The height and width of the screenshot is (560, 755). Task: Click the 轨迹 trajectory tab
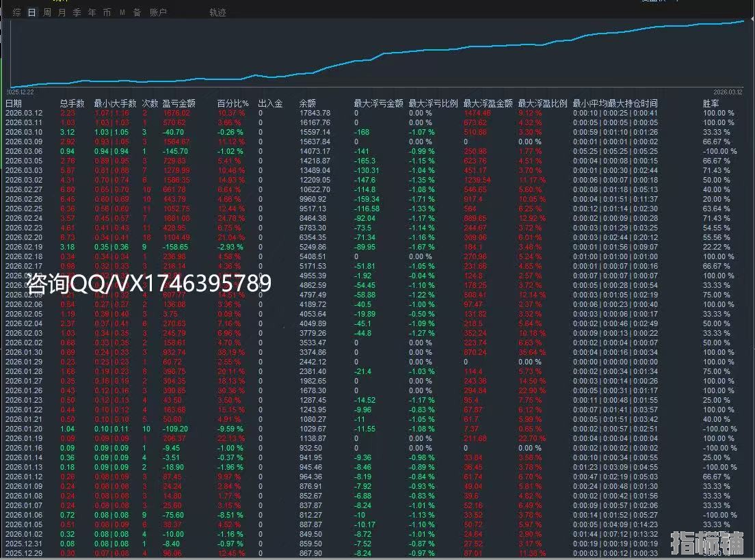click(217, 12)
